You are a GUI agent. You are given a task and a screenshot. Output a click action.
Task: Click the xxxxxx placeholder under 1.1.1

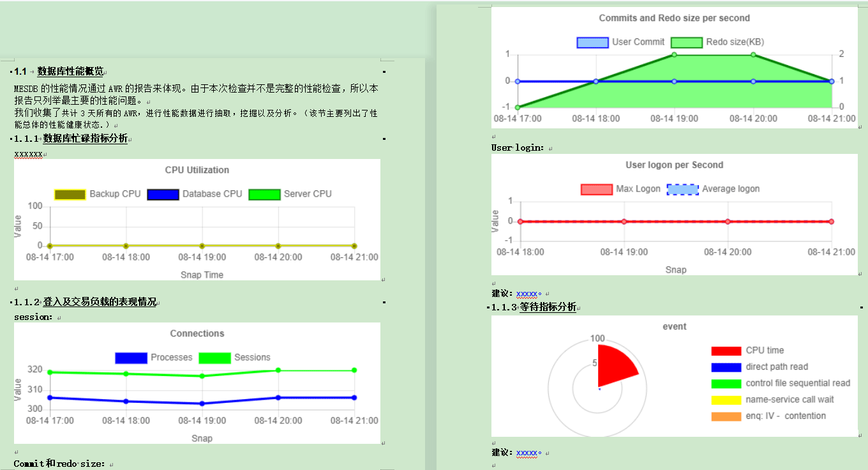click(x=28, y=154)
